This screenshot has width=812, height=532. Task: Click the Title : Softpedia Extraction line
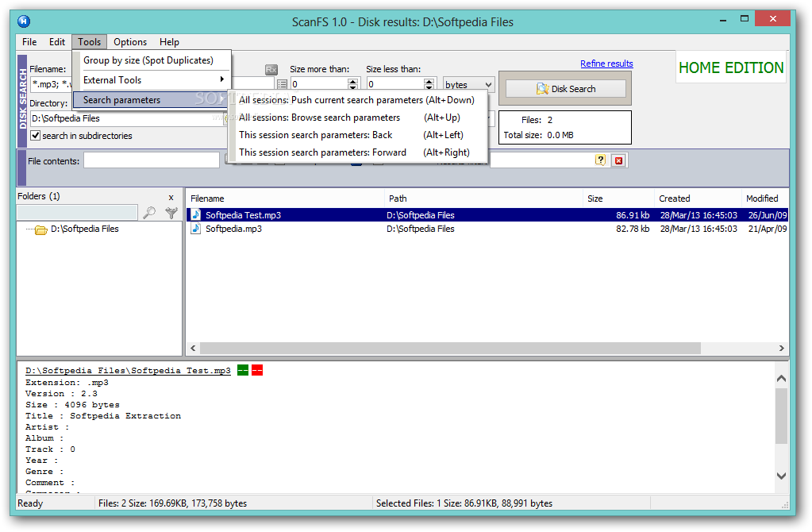[103, 415]
